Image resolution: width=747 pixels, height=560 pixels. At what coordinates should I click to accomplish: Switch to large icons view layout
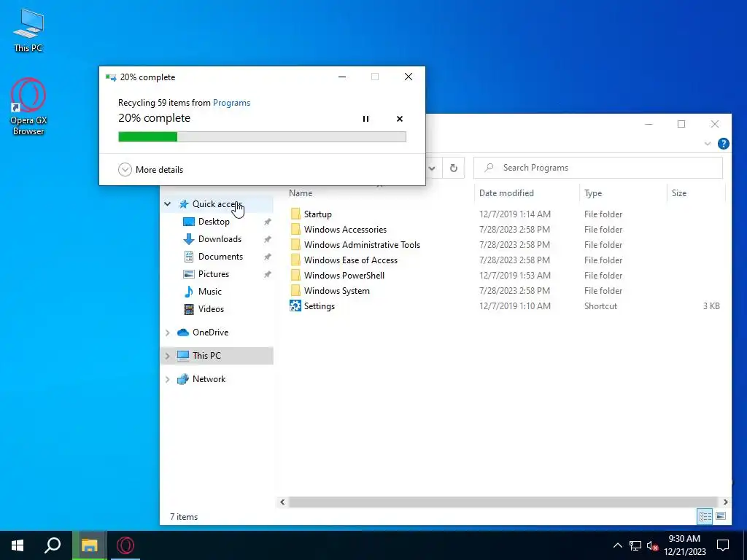pos(721,516)
